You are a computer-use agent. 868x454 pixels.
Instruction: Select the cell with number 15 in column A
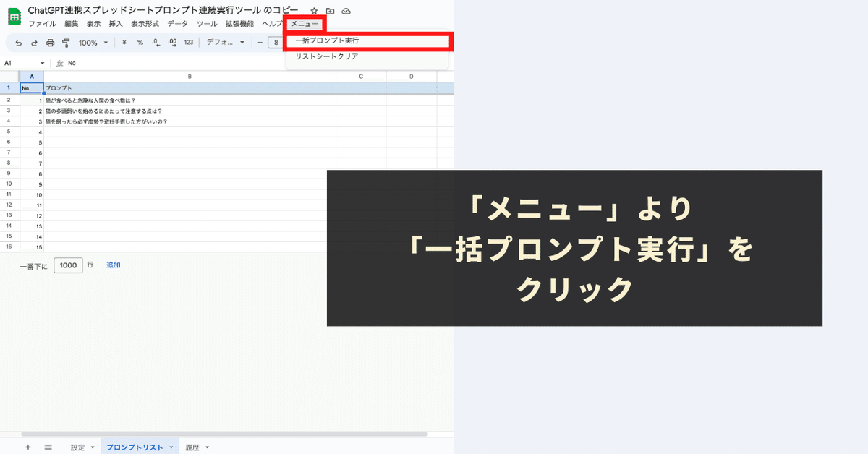31,247
